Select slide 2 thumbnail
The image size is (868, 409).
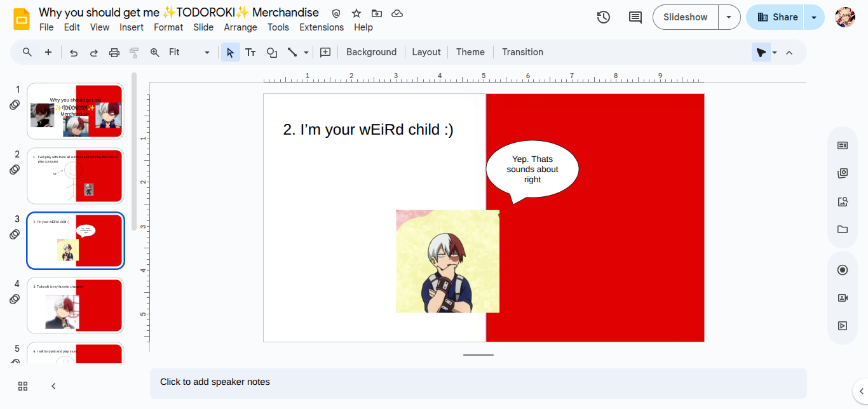[x=76, y=176]
